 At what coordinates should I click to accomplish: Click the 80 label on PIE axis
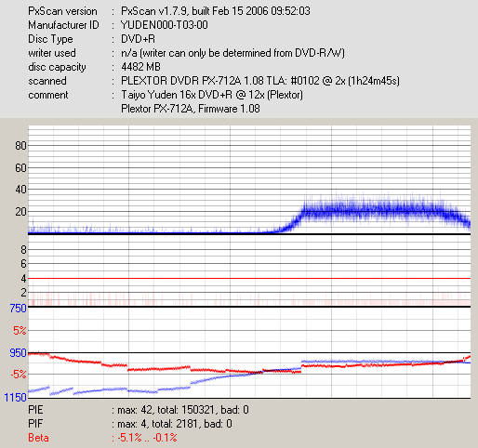[x=20, y=145]
